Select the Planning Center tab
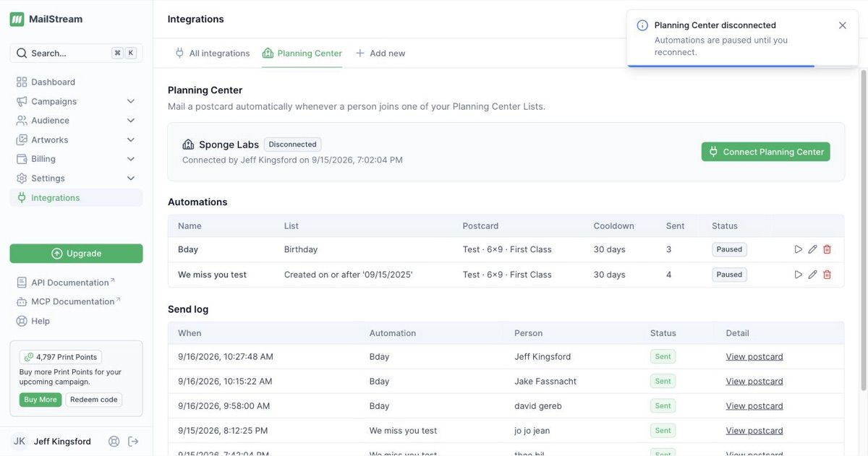Viewport: 868px width, 456px height. point(302,53)
